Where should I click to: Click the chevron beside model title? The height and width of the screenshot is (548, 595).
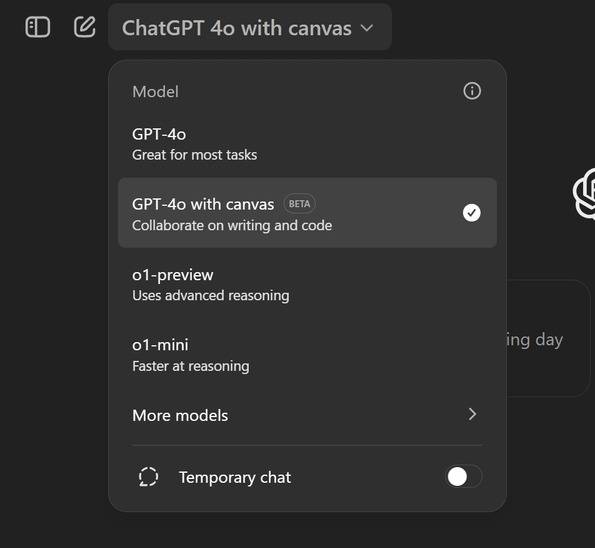tap(367, 28)
